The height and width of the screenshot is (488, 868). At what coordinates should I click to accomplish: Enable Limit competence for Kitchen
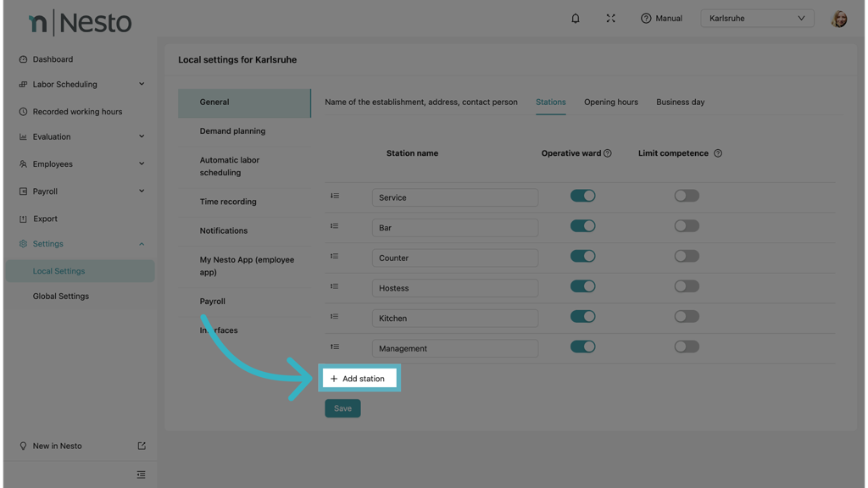coord(687,317)
